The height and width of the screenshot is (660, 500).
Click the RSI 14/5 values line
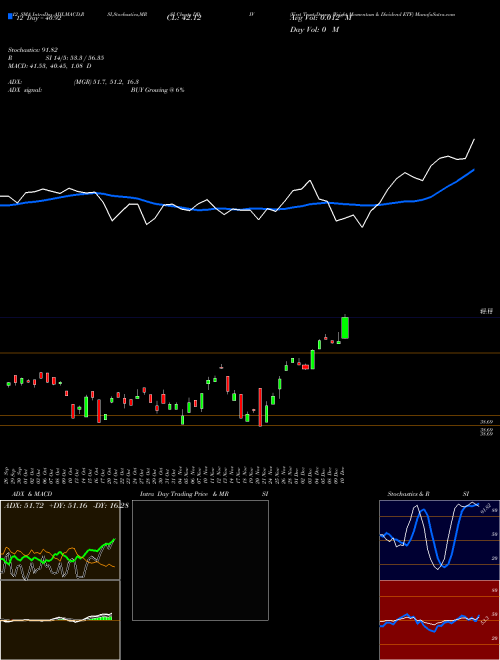tap(56, 58)
